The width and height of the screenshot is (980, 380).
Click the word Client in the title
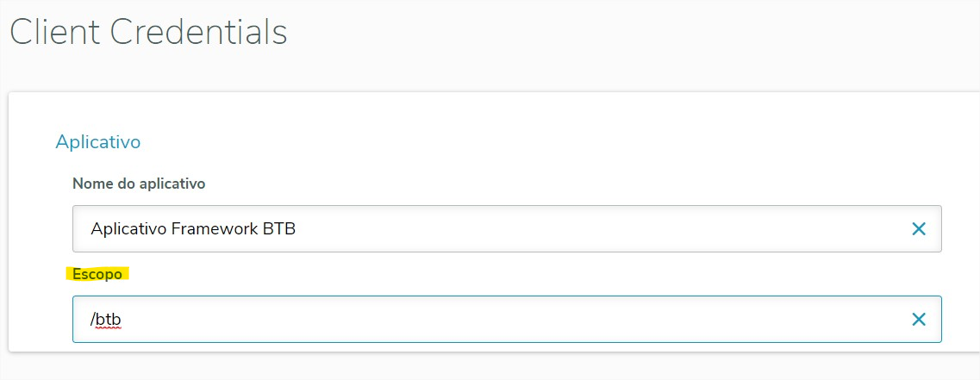coord(53,33)
